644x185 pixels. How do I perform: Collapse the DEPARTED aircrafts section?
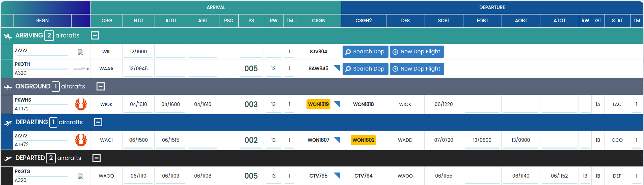click(x=97, y=158)
